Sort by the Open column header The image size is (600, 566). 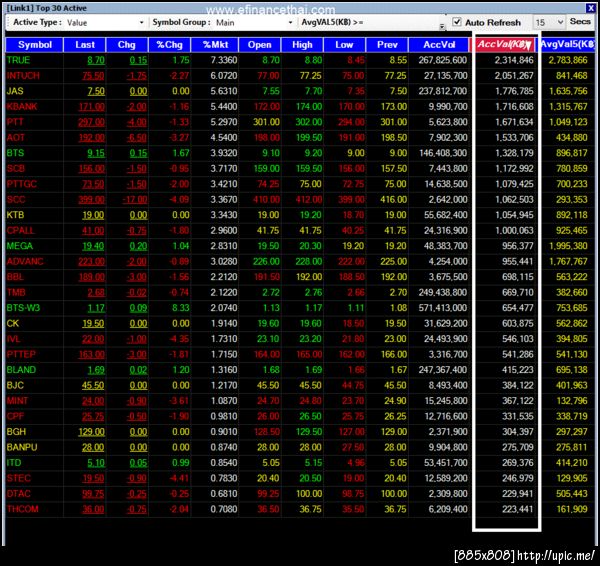click(259, 45)
